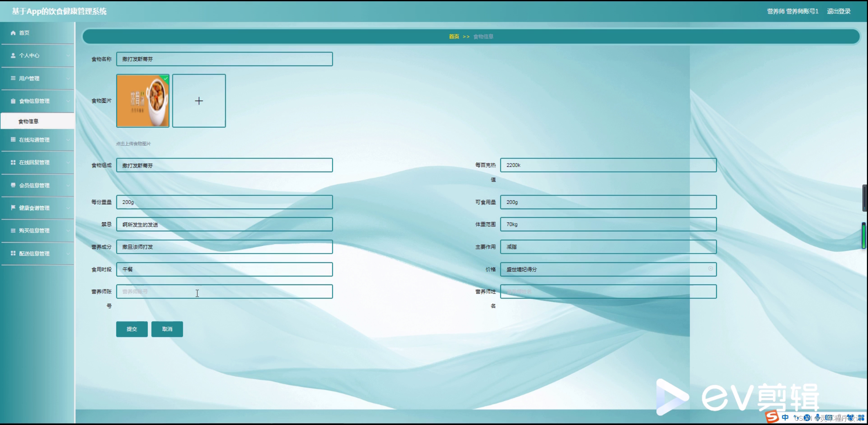Screen dimensions: 868x425
Task: Click the 提交 submit button
Action: 132,329
